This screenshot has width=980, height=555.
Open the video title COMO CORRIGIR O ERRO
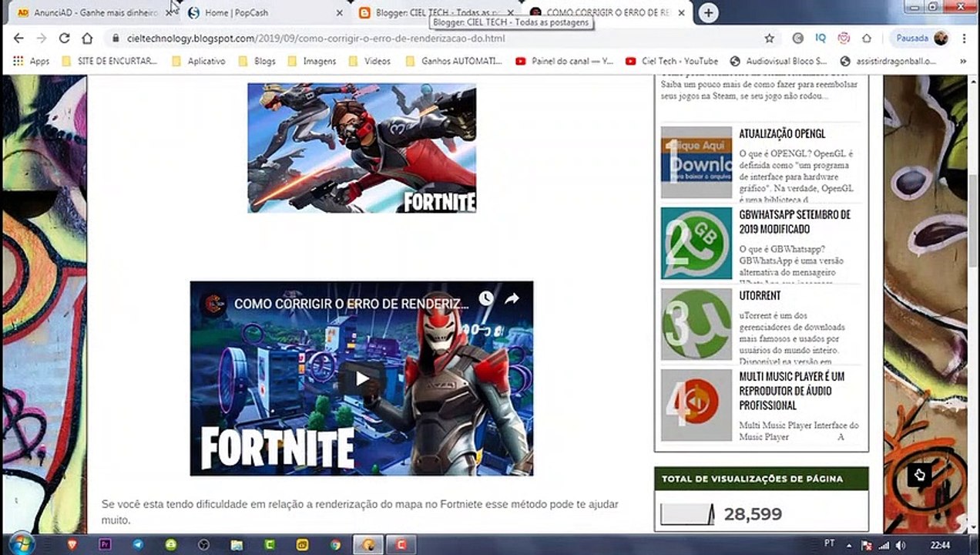351,304
